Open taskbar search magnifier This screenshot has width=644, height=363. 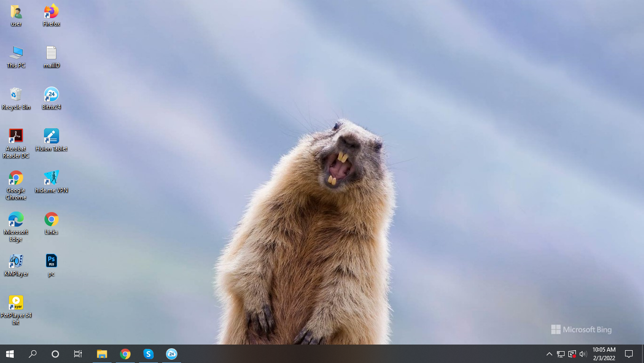33,354
